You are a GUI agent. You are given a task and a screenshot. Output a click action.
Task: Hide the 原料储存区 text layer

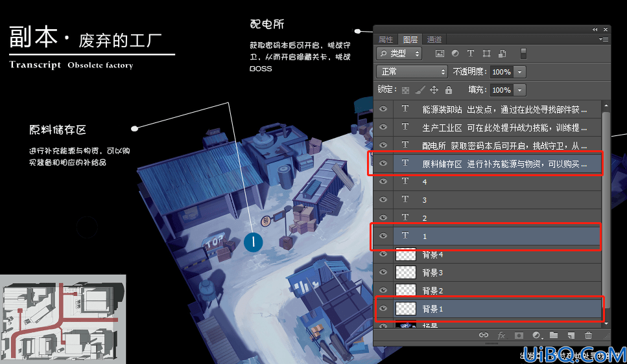tap(383, 163)
